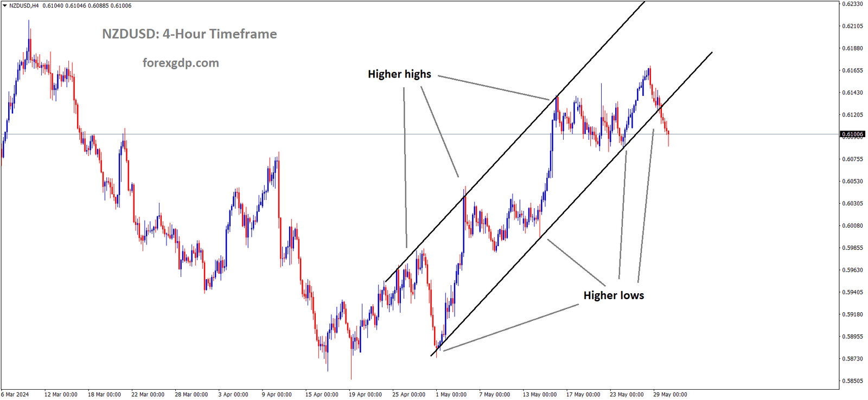The width and height of the screenshot is (868, 400).
Task: Click the 0.59855 price scale value
Action: 852,248
